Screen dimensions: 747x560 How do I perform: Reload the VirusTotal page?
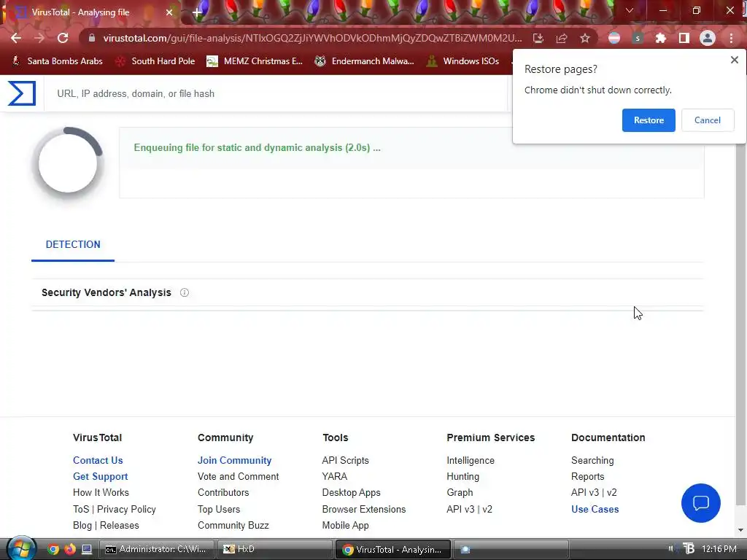(x=63, y=38)
